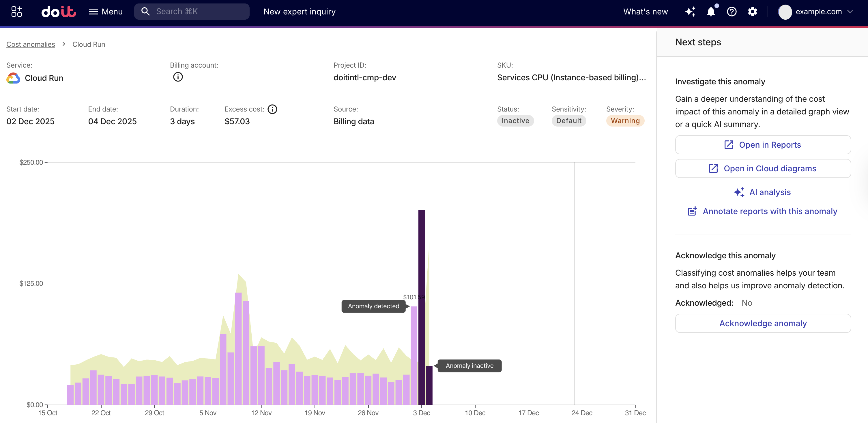Viewport: 868px width, 423px height.
Task: Open the hamburger Menu
Action: point(105,11)
